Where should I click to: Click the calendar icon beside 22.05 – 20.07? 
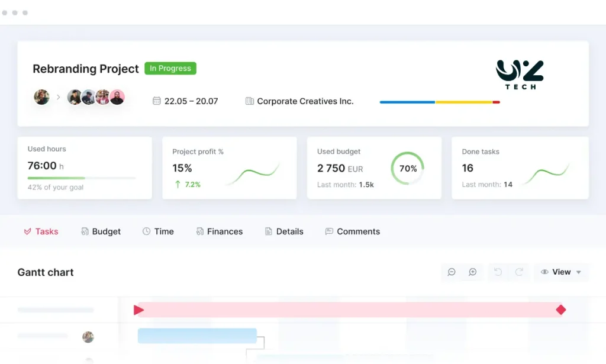point(157,101)
